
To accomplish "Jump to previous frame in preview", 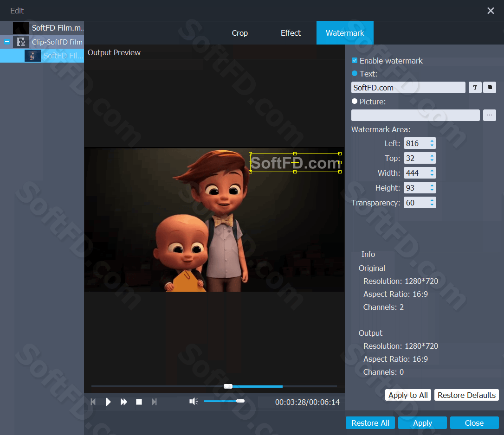I will 93,402.
